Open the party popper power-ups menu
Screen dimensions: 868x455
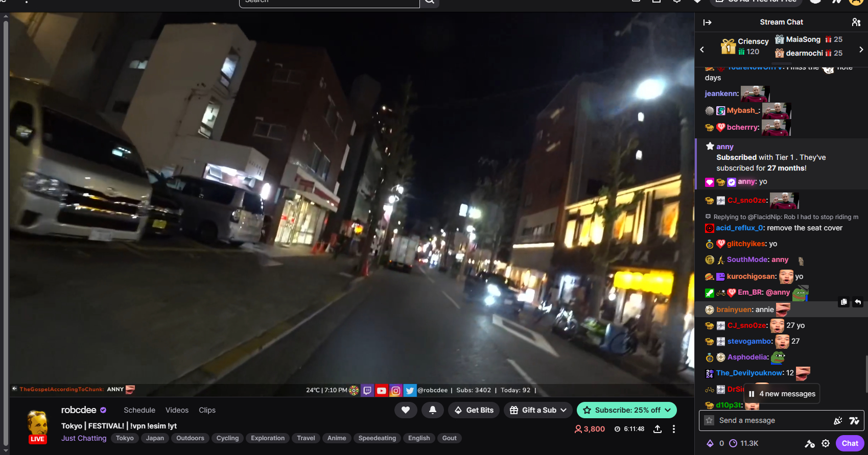click(x=838, y=421)
